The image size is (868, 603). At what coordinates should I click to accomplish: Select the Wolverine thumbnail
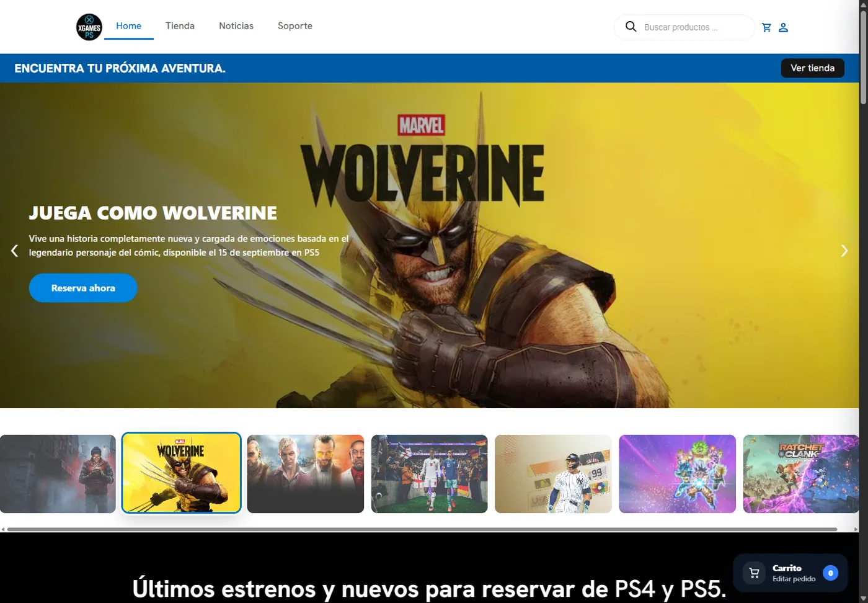(x=181, y=473)
